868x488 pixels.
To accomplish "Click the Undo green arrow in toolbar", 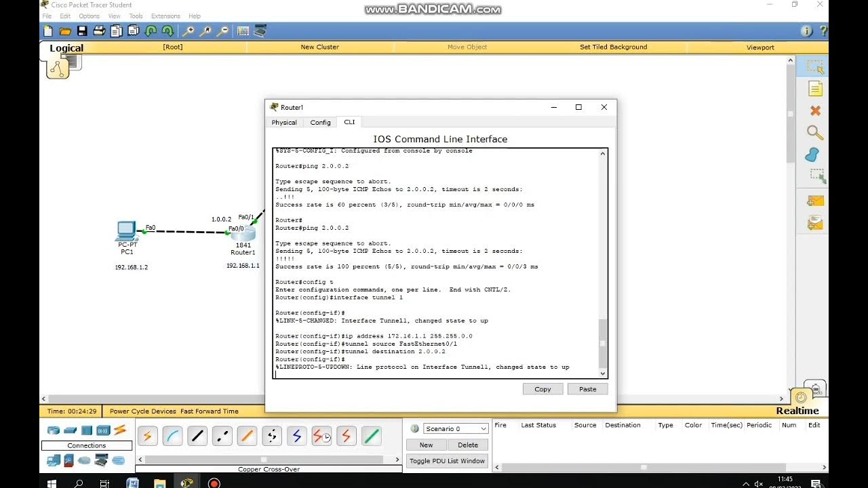I will coord(151,31).
